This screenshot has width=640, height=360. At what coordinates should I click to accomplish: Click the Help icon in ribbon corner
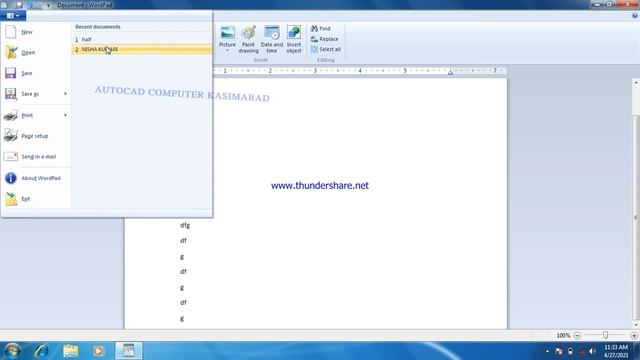coord(635,16)
